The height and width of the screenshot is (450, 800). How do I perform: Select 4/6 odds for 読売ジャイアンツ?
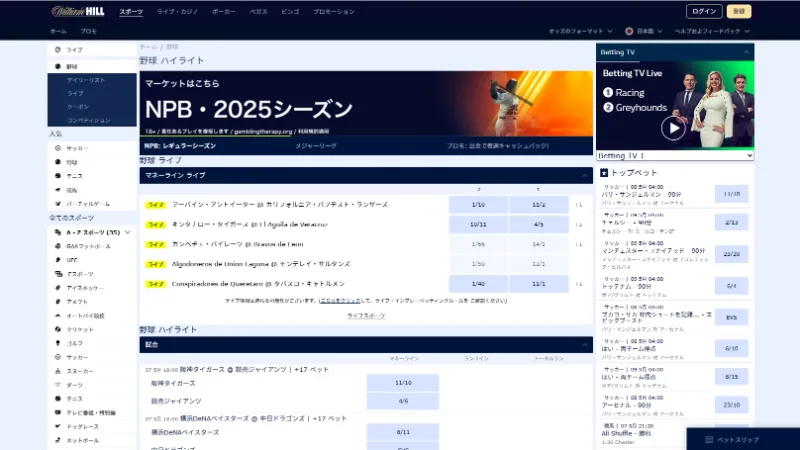(403, 401)
